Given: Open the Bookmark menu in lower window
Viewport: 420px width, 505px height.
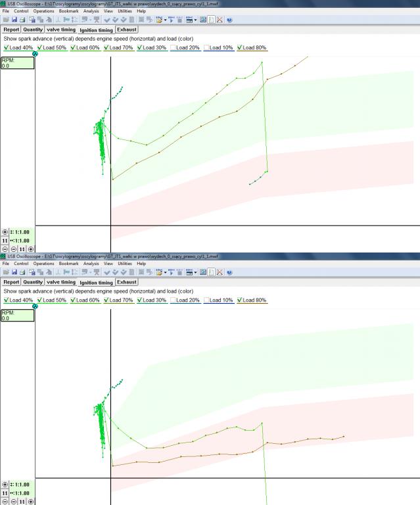Looking at the screenshot, I should [x=68, y=264].
